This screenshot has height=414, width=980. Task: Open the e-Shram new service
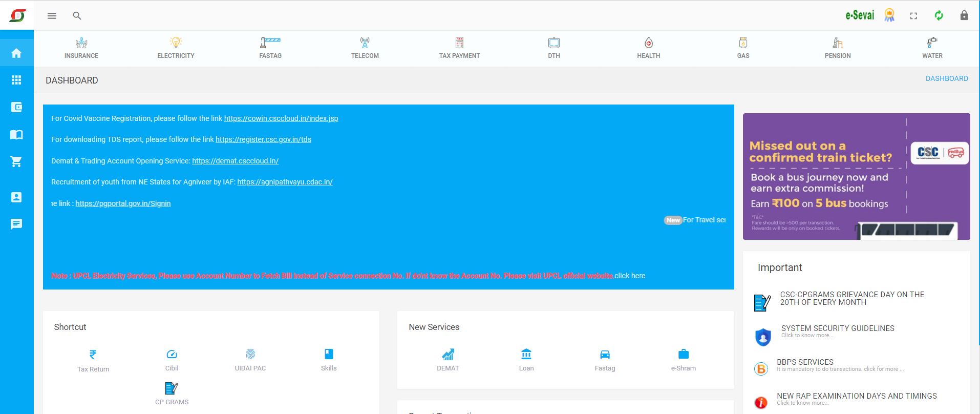(684, 360)
